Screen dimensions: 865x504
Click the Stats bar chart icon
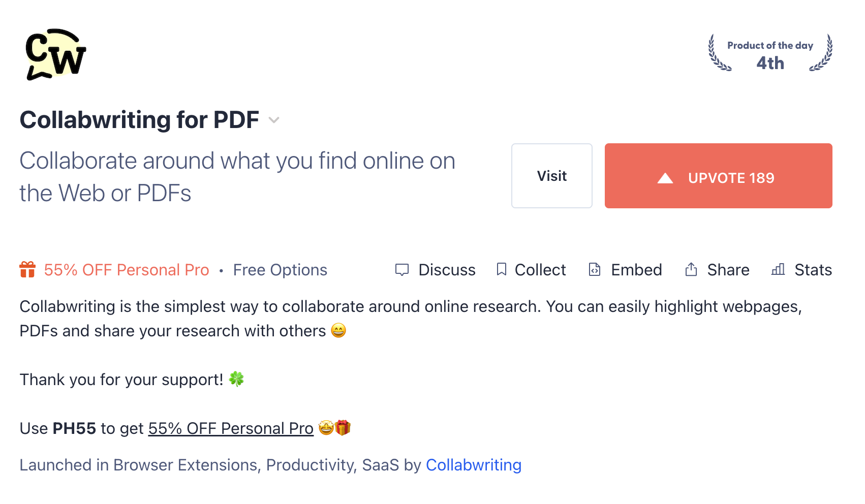point(778,269)
